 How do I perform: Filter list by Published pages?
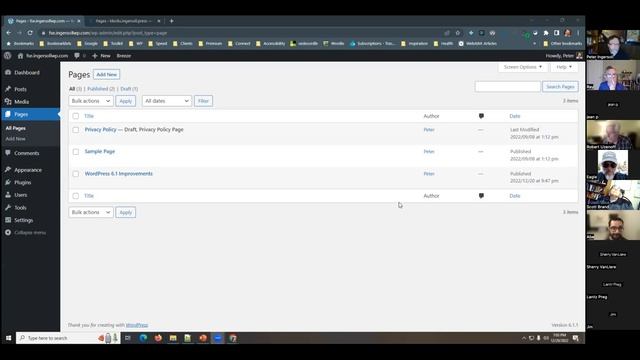tap(101, 89)
